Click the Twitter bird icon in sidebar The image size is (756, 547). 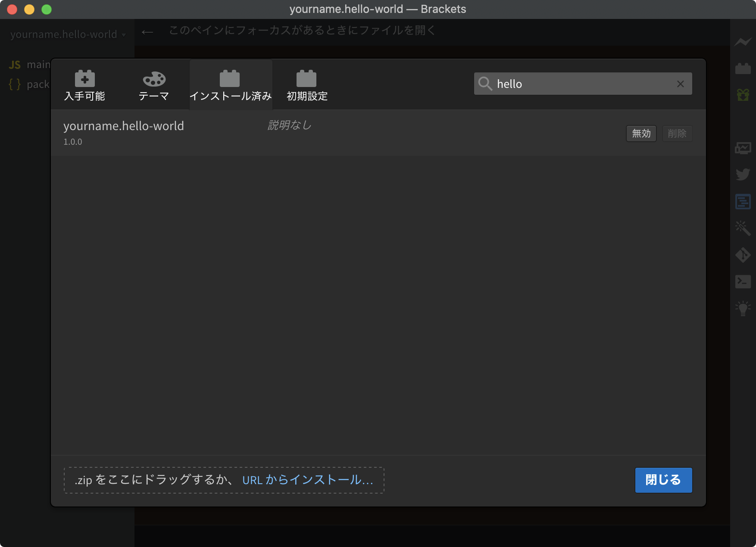click(x=743, y=174)
